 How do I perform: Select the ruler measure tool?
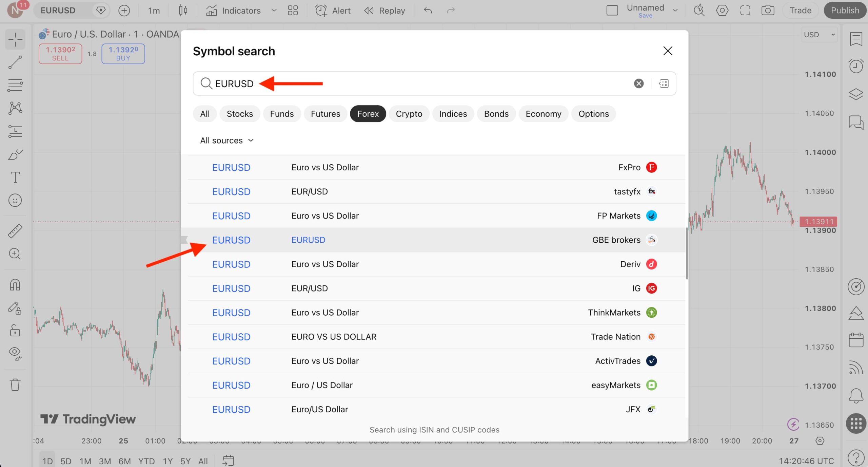point(15,231)
